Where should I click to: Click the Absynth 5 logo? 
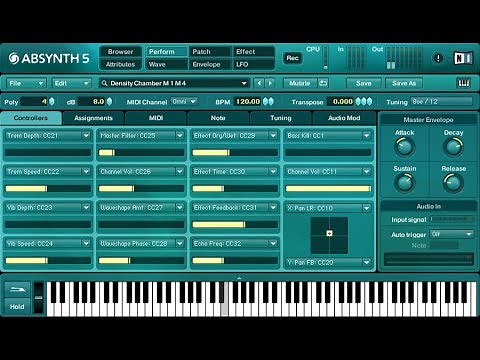pyautogui.click(x=49, y=58)
